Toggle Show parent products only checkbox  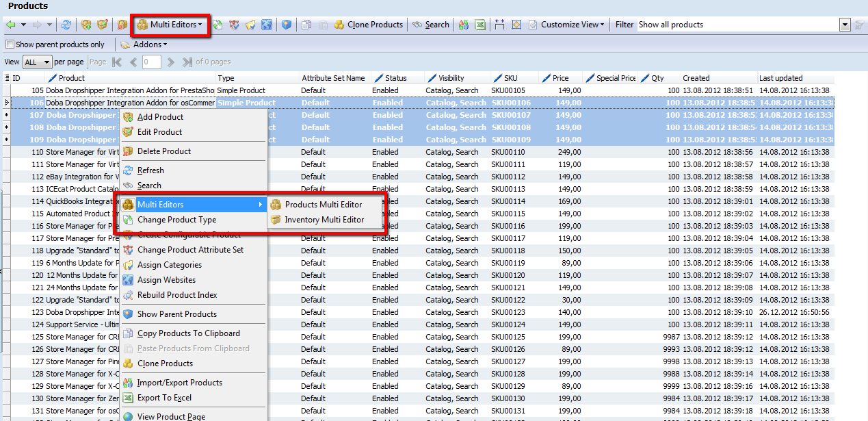coord(10,44)
